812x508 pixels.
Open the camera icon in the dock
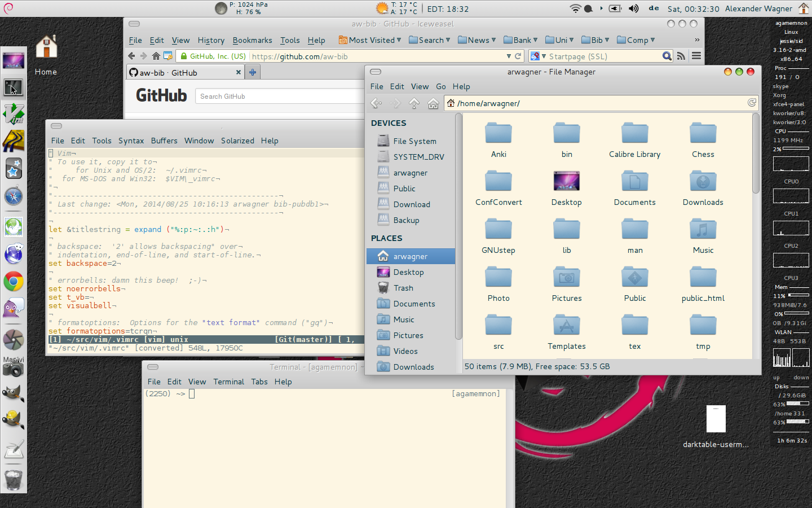coord(14,370)
